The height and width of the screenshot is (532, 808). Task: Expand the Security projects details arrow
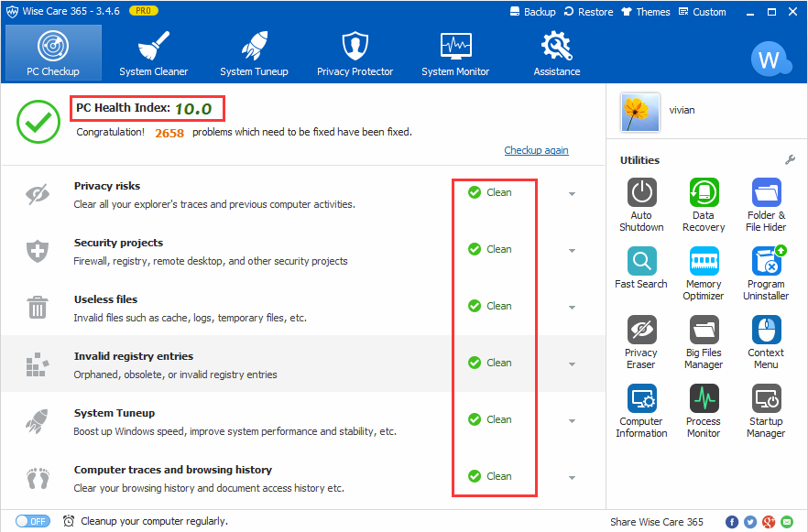click(572, 251)
